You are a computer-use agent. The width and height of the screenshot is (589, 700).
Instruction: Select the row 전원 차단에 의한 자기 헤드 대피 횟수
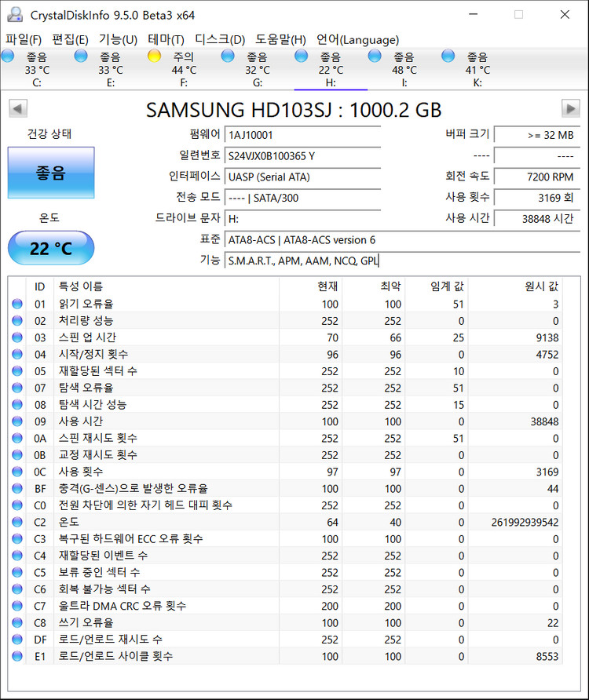click(285, 505)
